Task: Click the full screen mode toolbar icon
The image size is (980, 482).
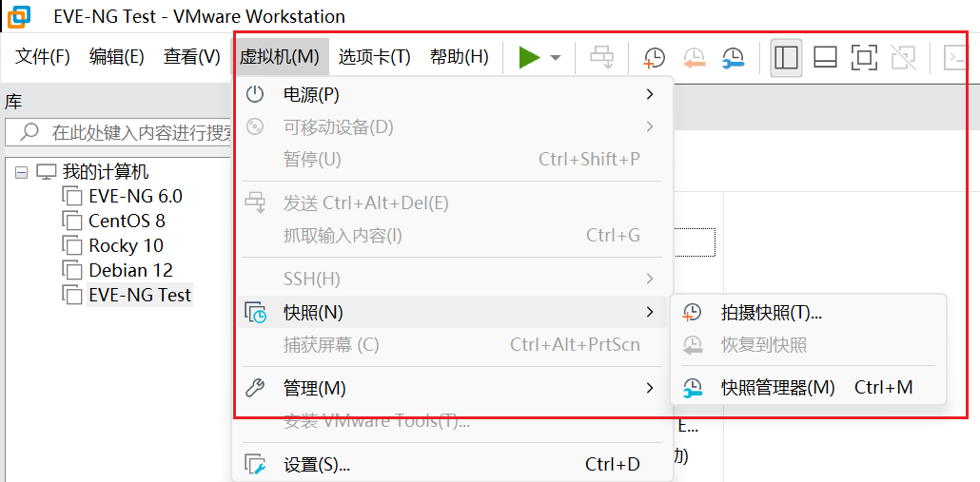Action: [864, 57]
